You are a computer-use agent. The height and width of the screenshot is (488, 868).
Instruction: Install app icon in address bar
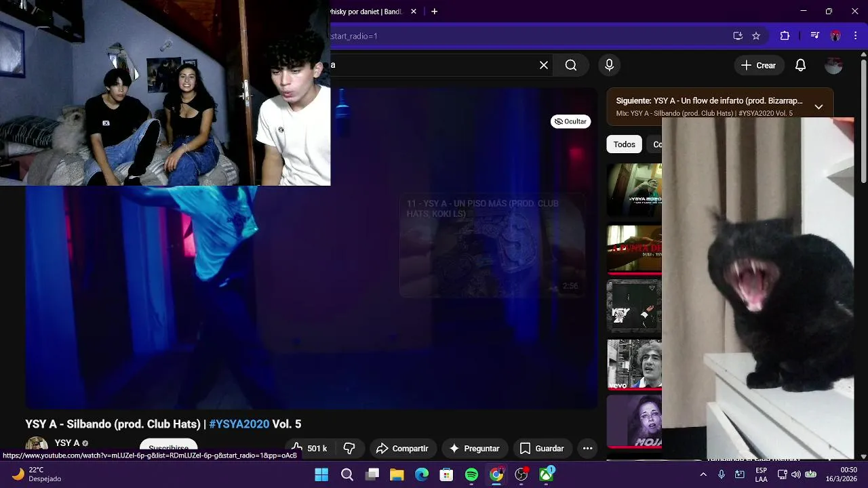point(738,36)
